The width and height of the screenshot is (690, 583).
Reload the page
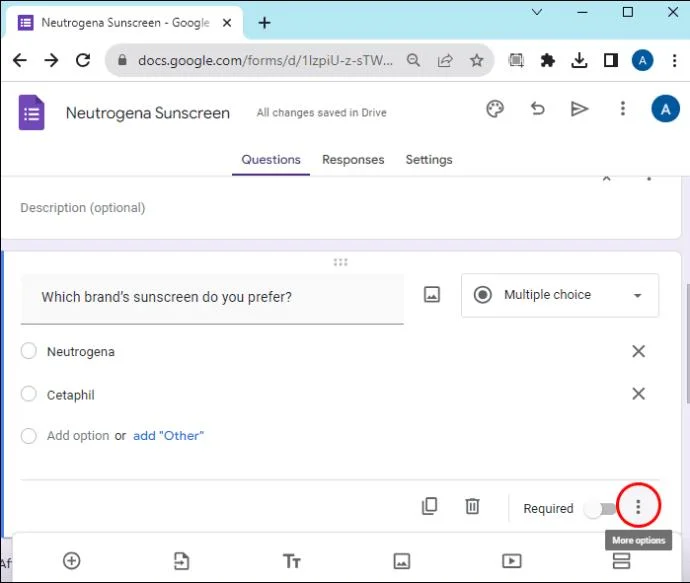coord(83,60)
